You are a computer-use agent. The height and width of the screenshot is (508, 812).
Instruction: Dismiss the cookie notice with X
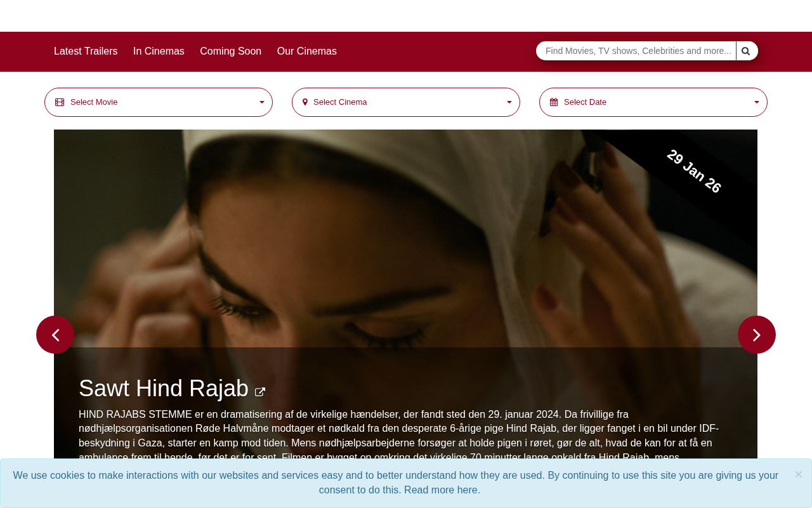click(798, 474)
